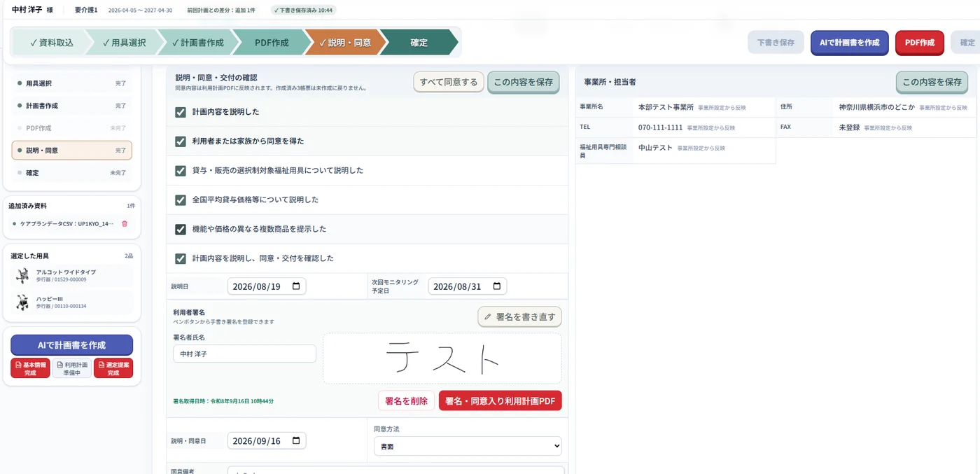This screenshot has width=980, height=474.
Task: Select 計画書作成 in the sidebar list
Action: (72, 106)
